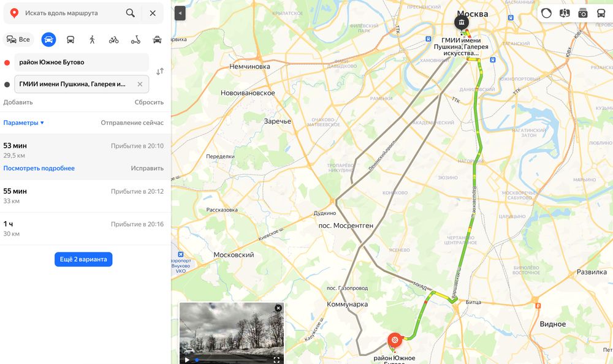Viewport: 613px width, 364px height.
Task: Click the 'Москва' city label on map
Action: (473, 14)
